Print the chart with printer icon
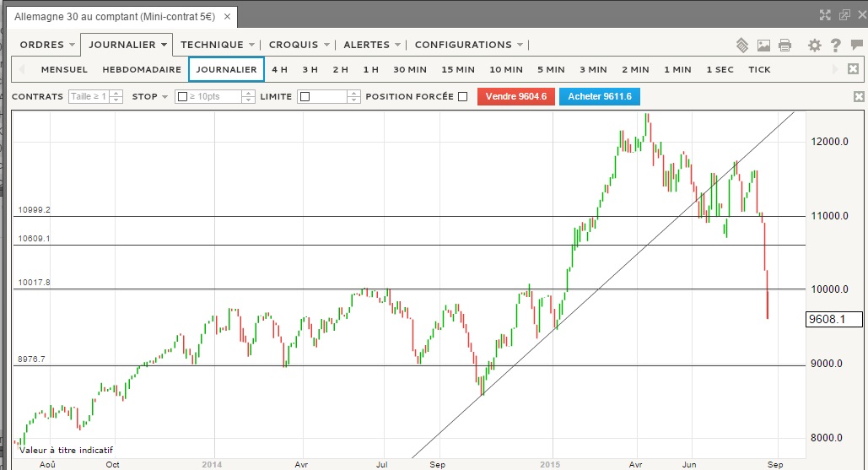The width and height of the screenshot is (868, 470). pyautogui.click(x=785, y=45)
